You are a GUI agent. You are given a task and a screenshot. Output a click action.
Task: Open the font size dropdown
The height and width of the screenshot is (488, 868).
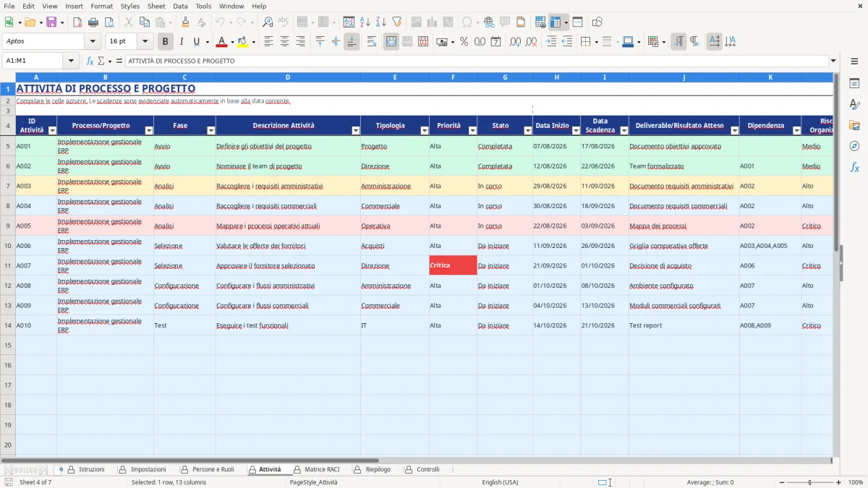(145, 42)
